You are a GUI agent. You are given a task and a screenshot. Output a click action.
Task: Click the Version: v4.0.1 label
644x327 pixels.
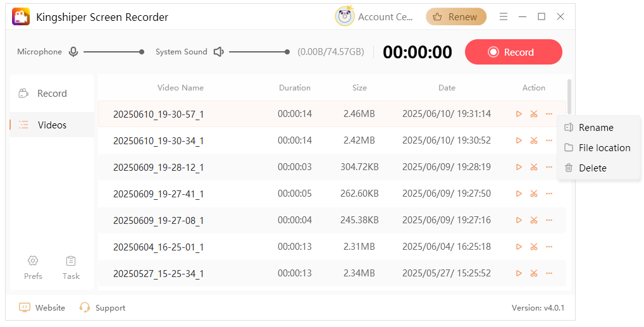pos(538,307)
